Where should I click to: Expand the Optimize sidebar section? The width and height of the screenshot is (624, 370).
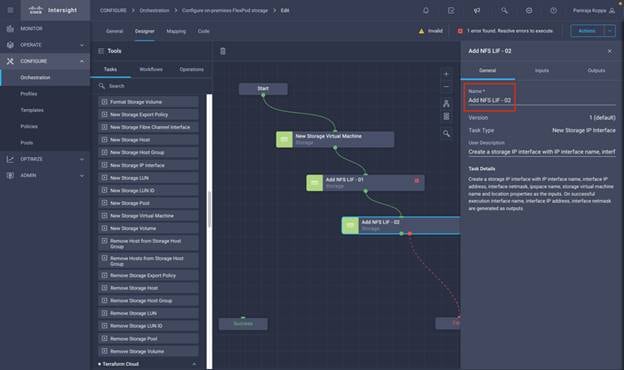[x=82, y=159]
